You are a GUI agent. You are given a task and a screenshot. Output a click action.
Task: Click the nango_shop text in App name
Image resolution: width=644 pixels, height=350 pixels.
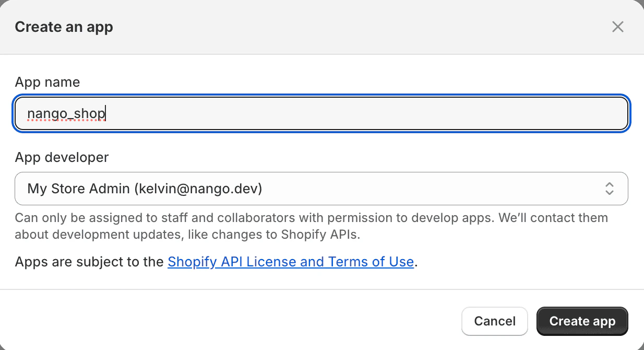click(66, 113)
